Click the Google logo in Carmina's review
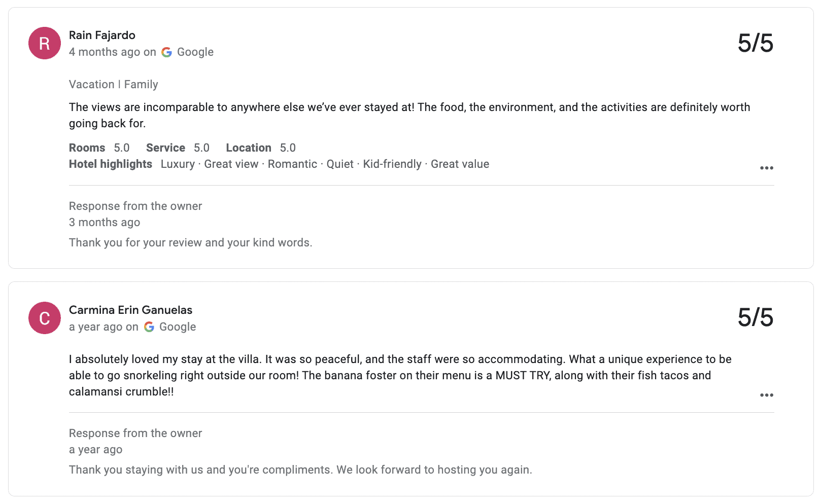The image size is (822, 504). (x=149, y=327)
